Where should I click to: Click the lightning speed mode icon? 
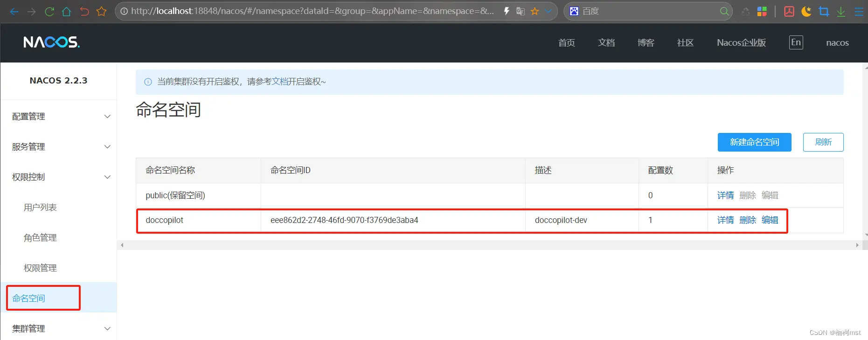pyautogui.click(x=507, y=11)
